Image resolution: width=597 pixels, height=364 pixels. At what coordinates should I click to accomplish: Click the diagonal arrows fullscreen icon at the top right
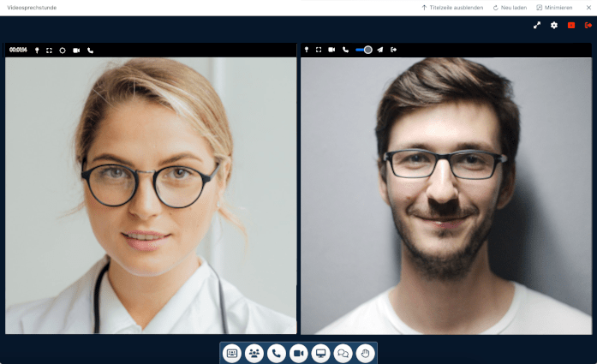click(537, 25)
